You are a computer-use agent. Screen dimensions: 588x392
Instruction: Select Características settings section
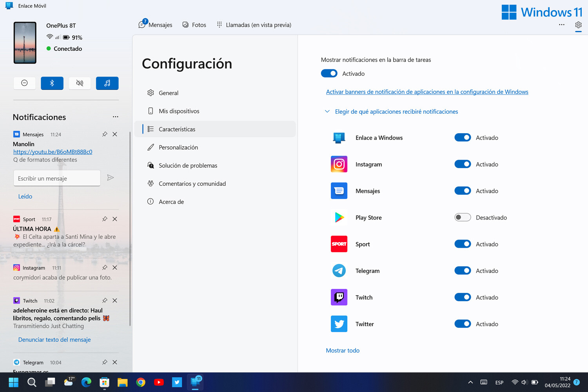pos(215,129)
